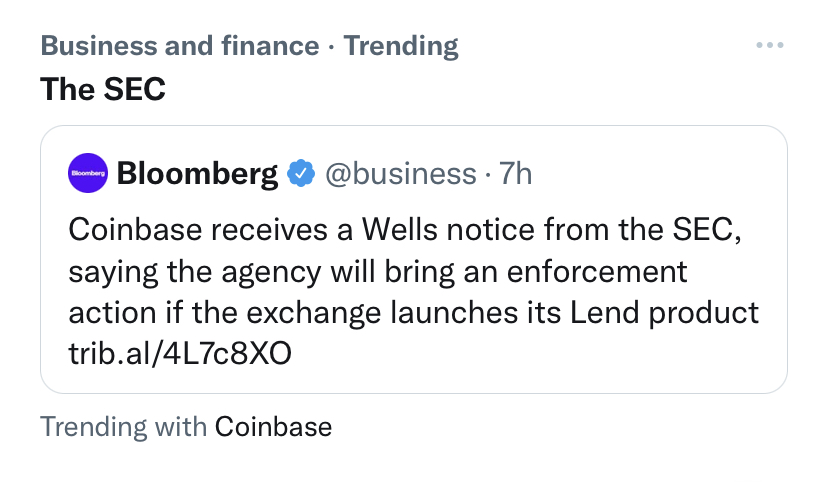Screen dimensions: 828x482
Task: Open the three-dot more options menu
Action: (769, 46)
